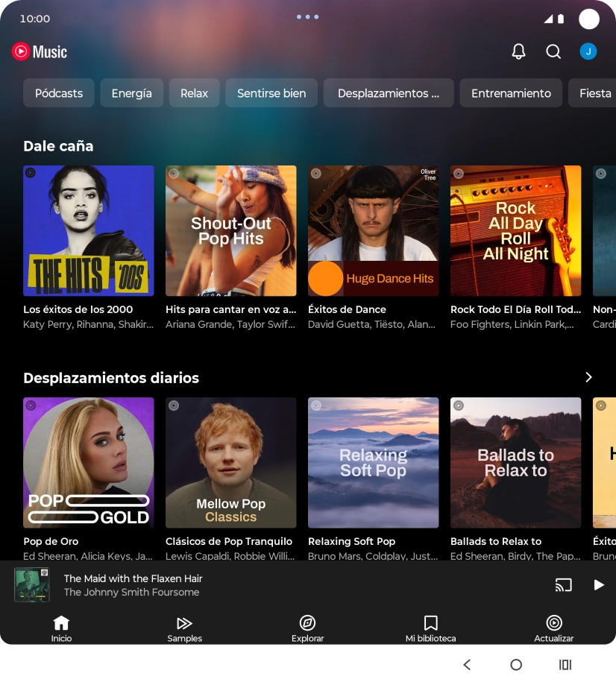Click the 'Éxitos de Dance' title
The image size is (616, 685).
tap(347, 309)
